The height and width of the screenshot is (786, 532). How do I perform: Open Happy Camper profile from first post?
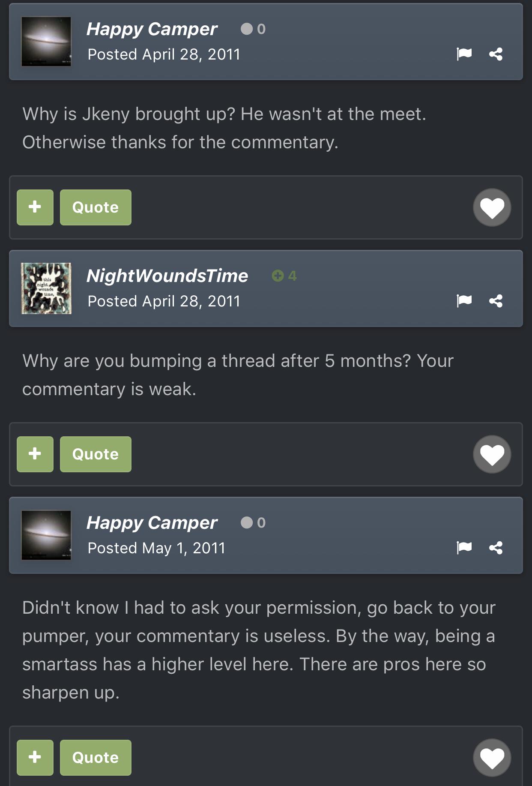pyautogui.click(x=152, y=29)
